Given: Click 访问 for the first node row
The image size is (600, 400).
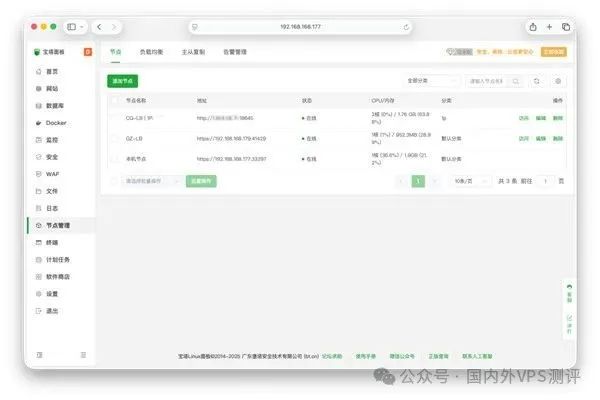Looking at the screenshot, I should click(x=523, y=118).
